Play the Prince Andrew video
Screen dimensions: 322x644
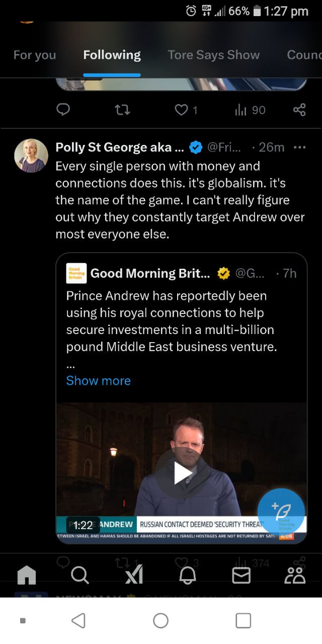pos(182,473)
